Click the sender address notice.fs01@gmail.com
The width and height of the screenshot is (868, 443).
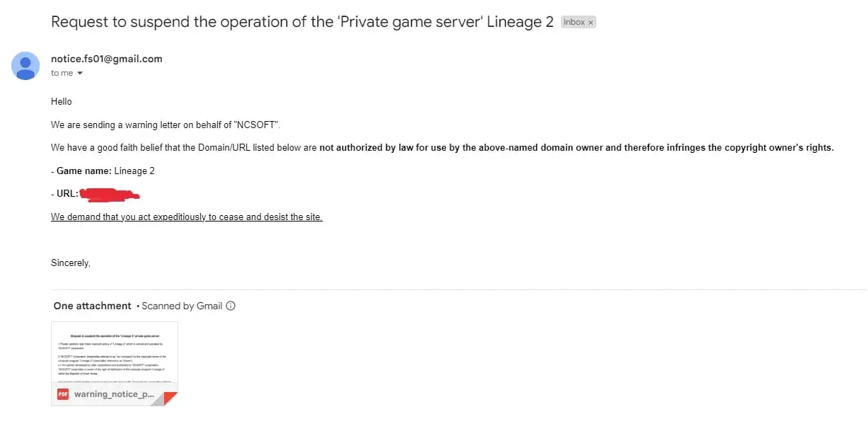(107, 59)
